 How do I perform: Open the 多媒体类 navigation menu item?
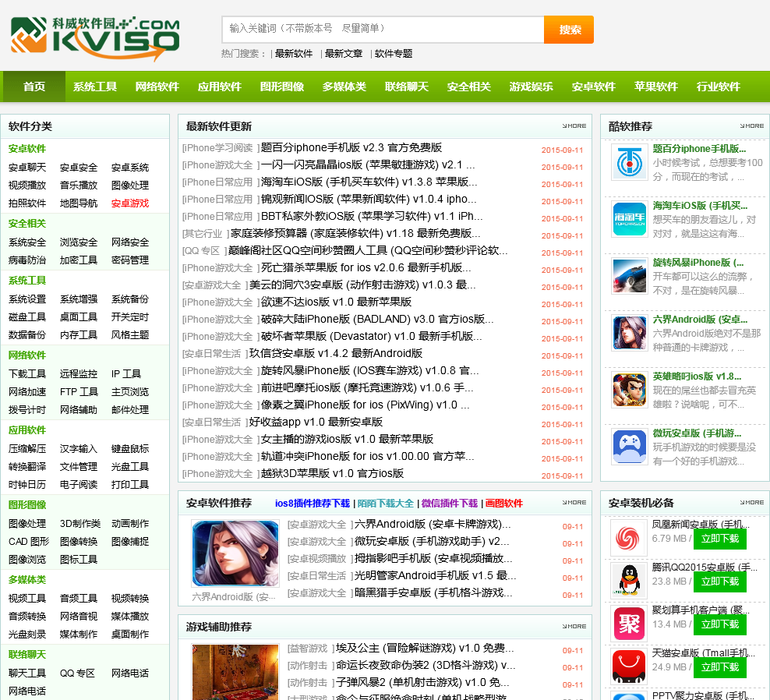(344, 87)
